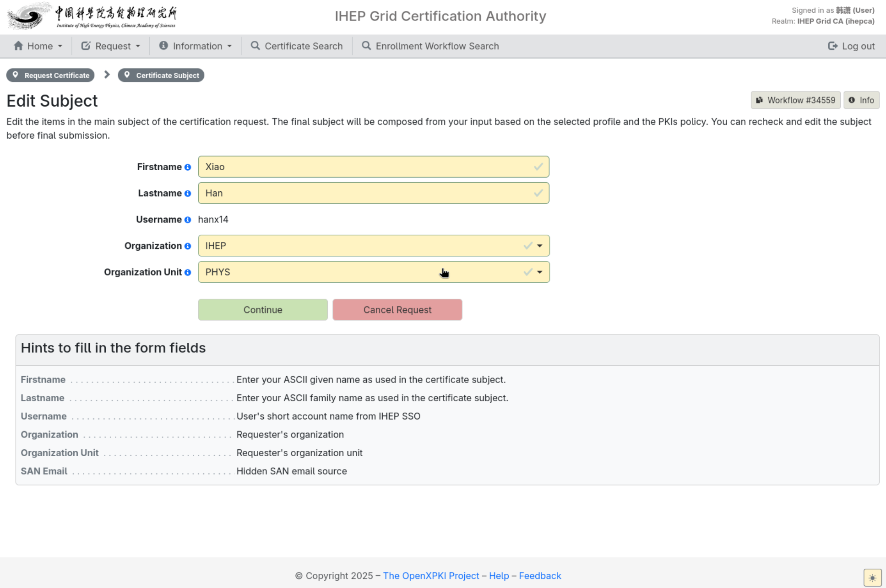Image resolution: width=886 pixels, height=588 pixels.
Task: Click the hints panel heading
Action: (113, 348)
